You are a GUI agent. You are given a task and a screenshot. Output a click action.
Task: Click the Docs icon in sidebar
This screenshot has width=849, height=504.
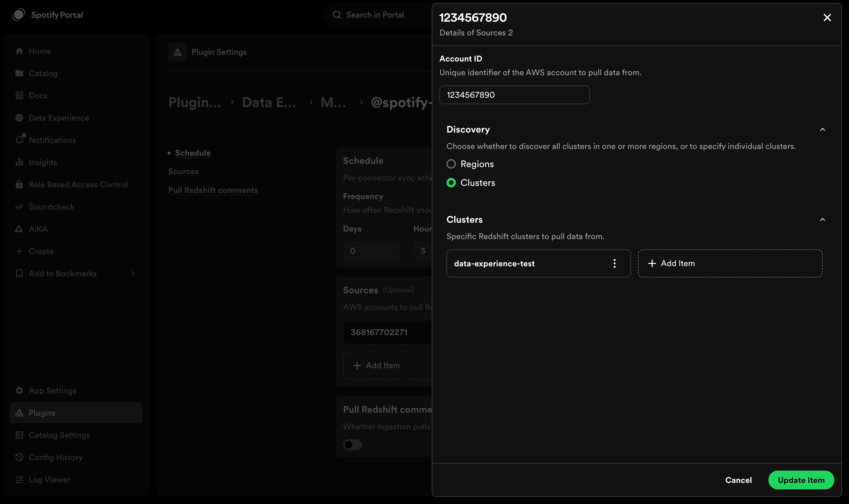[19, 95]
